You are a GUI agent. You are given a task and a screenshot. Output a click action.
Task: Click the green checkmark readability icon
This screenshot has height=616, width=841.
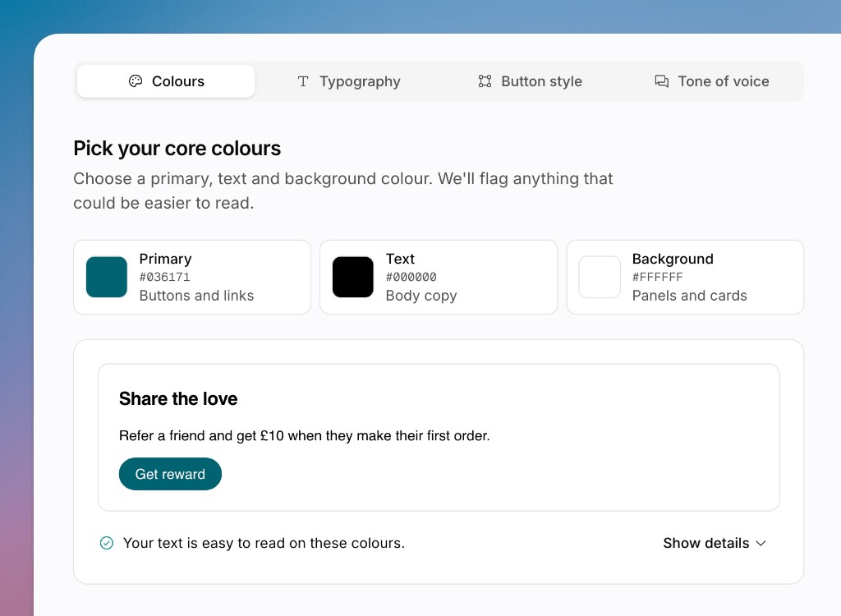(x=107, y=543)
